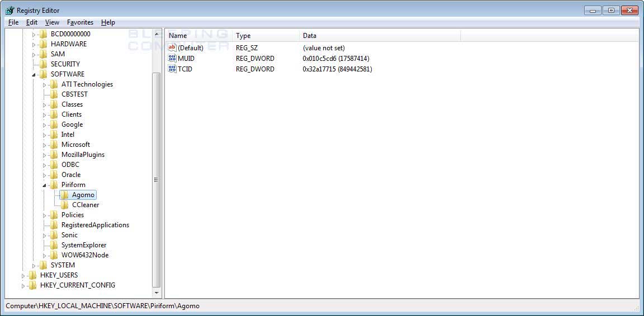Open the Edit menu
This screenshot has width=644, height=316.
click(x=32, y=22)
